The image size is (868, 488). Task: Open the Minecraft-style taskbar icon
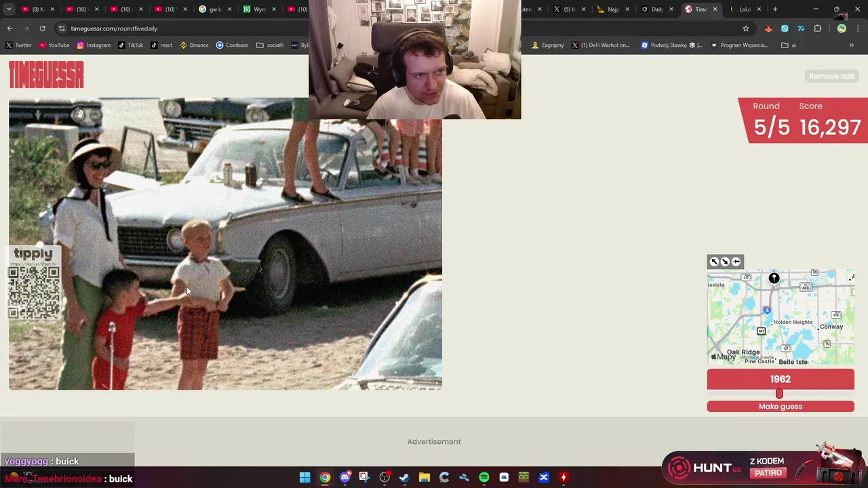[524, 477]
